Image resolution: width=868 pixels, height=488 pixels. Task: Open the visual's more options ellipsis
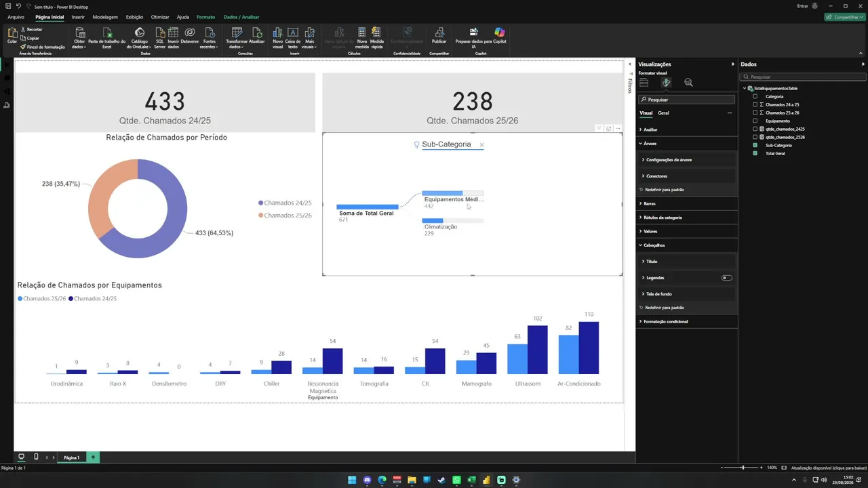pos(618,128)
